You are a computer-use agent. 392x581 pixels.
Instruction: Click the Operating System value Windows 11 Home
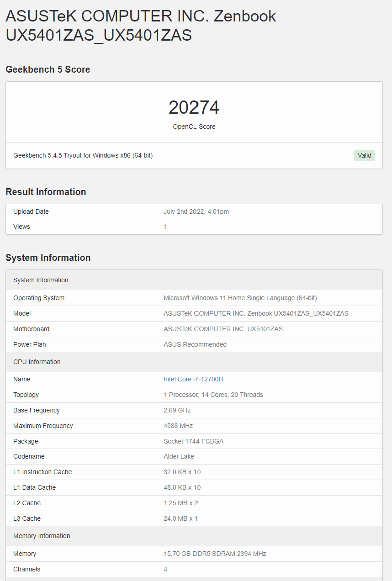point(240,298)
